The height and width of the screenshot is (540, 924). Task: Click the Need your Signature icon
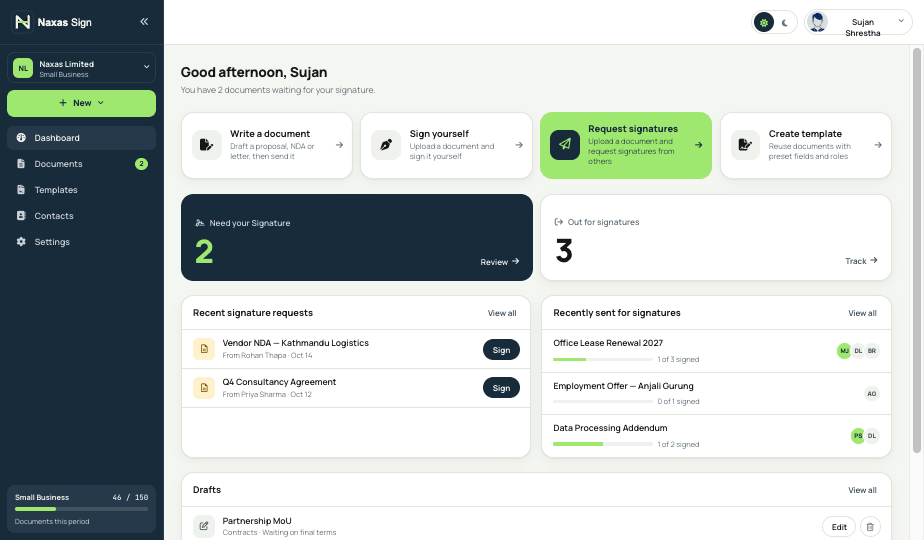[x=200, y=223]
